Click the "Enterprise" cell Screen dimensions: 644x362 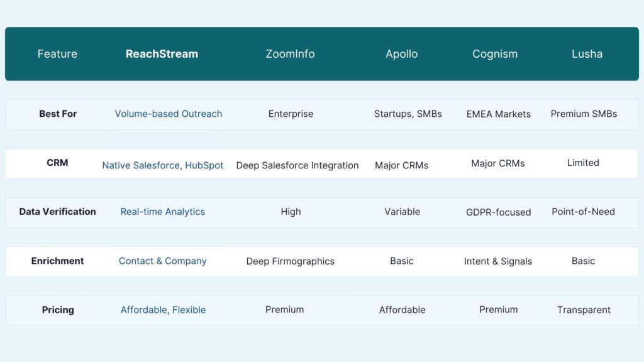point(291,114)
